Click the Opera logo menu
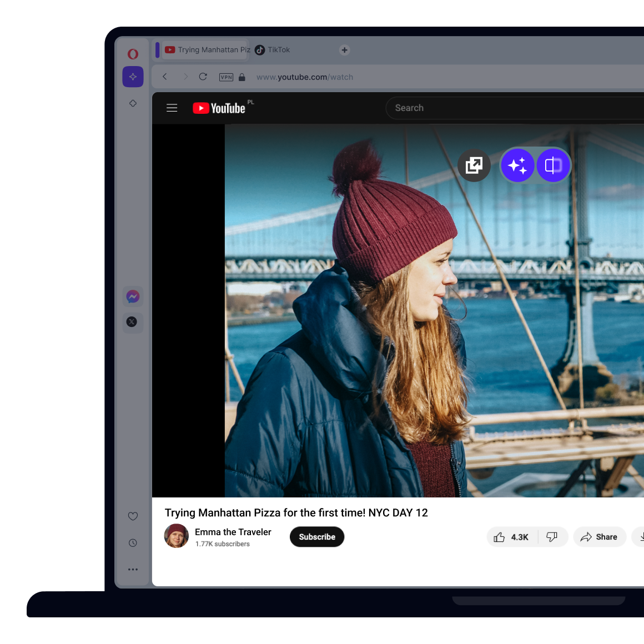 (x=133, y=53)
